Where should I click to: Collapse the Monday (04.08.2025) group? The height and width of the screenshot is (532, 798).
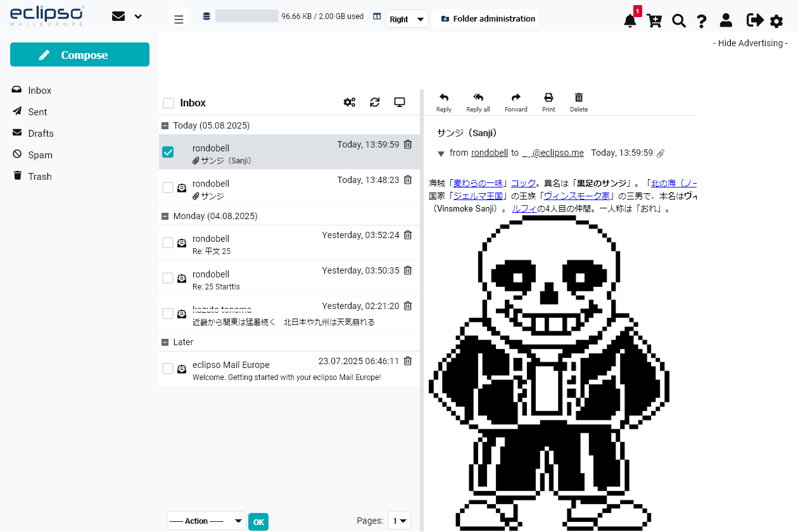click(165, 216)
